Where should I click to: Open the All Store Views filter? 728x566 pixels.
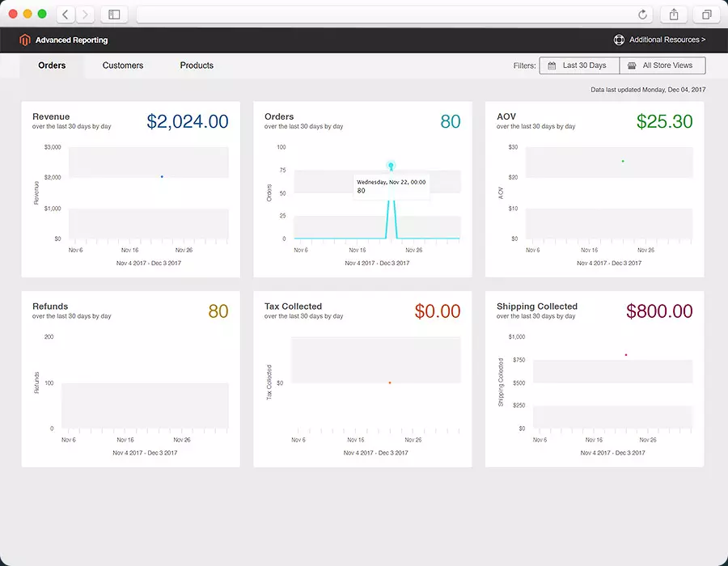pos(662,65)
